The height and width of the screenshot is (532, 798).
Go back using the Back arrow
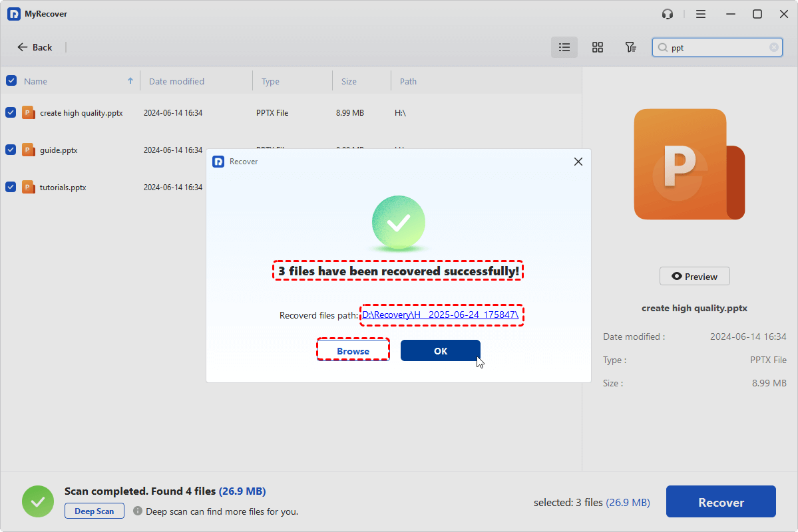coord(35,47)
